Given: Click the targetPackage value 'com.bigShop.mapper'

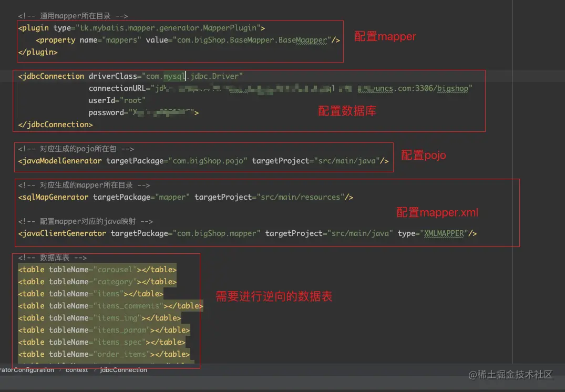Looking at the screenshot, I should 217,233.
